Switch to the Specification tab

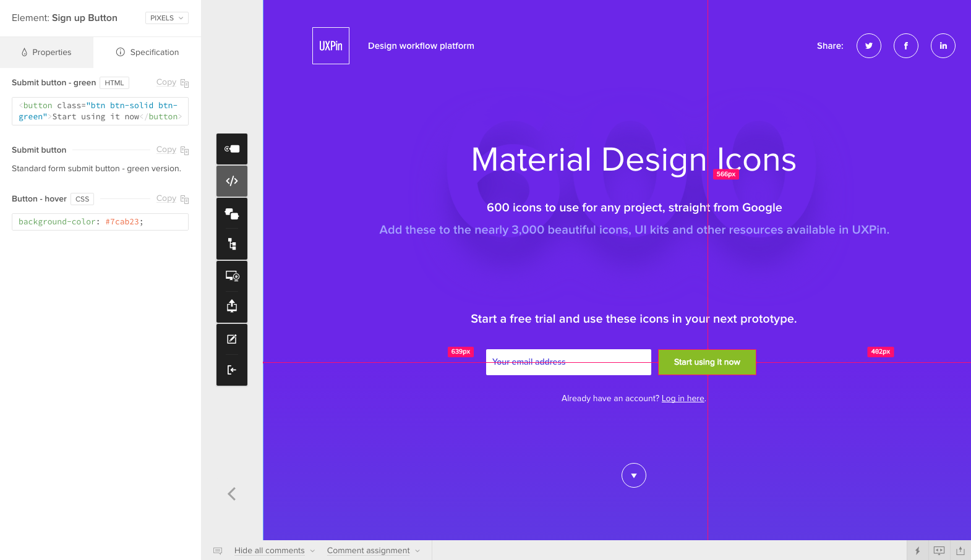point(147,53)
